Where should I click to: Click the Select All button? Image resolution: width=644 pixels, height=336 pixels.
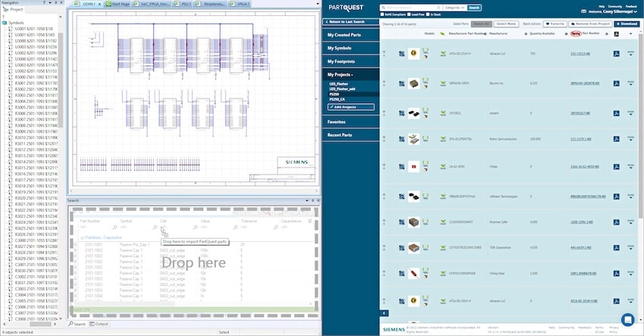[481, 24]
